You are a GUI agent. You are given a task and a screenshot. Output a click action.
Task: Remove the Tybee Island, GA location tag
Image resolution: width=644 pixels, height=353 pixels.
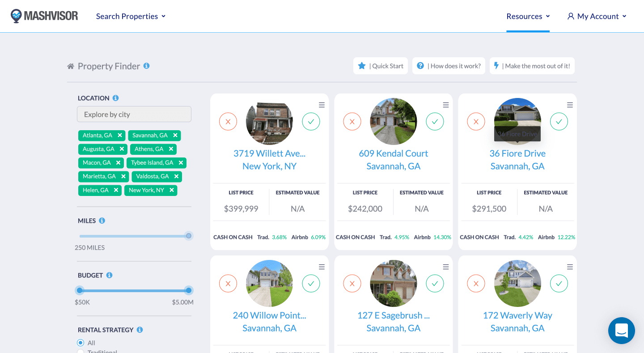180,163
